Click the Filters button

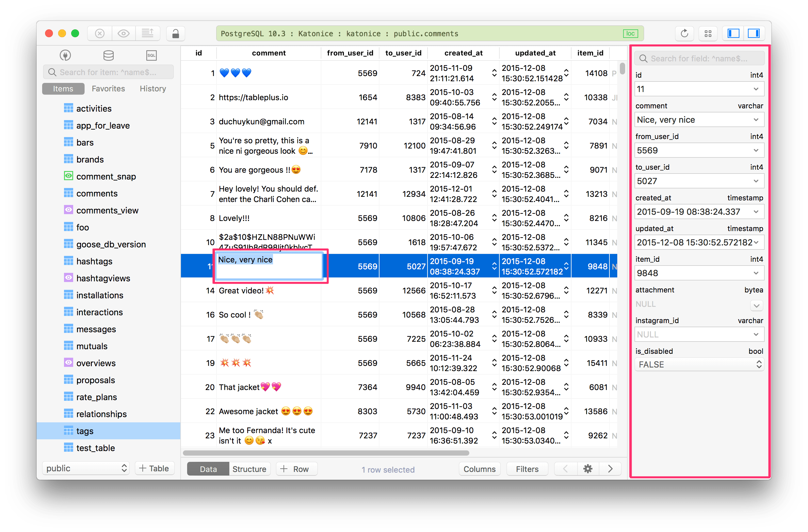click(x=526, y=468)
